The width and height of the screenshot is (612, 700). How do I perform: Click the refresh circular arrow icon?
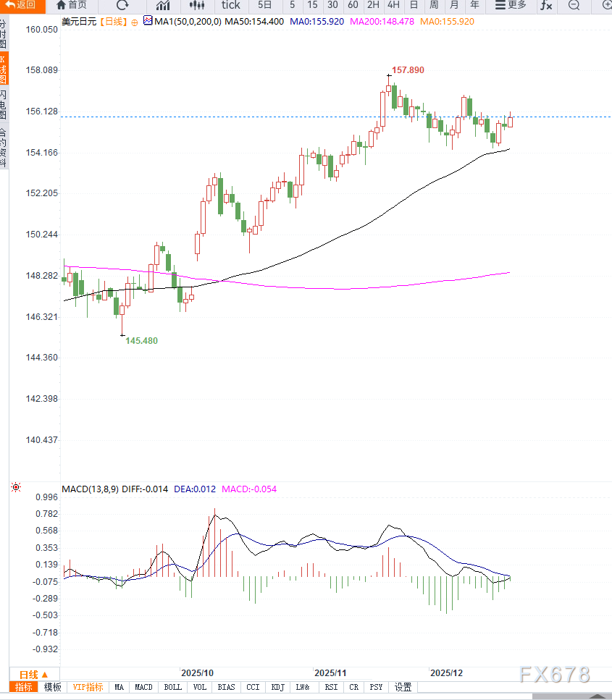[122, 5]
